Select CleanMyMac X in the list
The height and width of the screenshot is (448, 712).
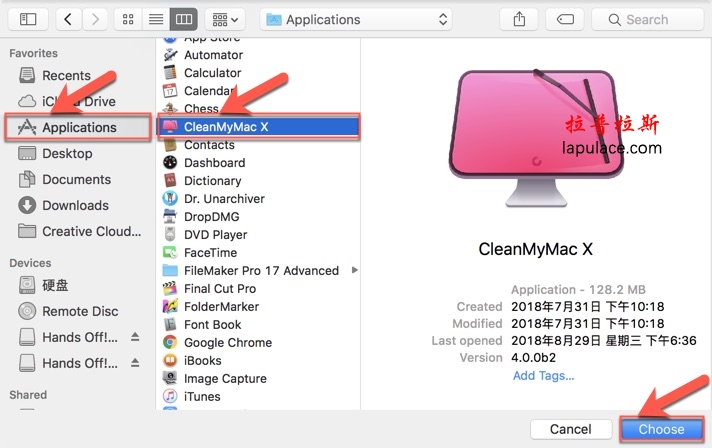tap(259, 127)
